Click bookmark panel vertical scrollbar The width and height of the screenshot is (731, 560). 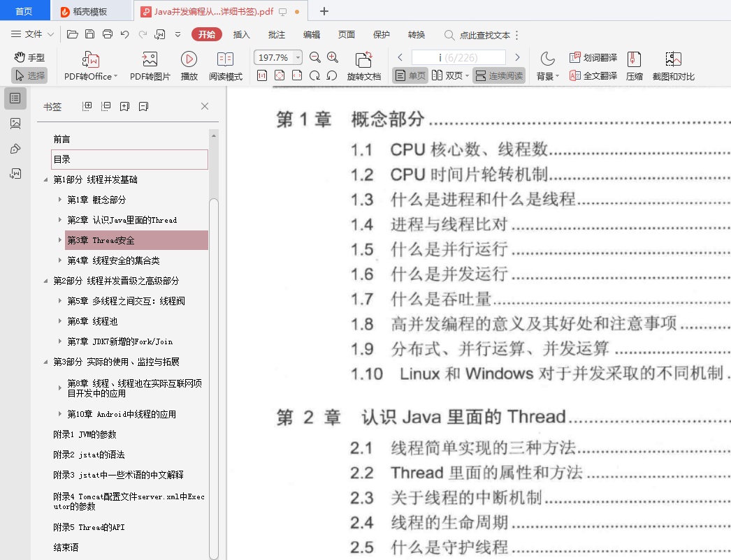(x=214, y=378)
